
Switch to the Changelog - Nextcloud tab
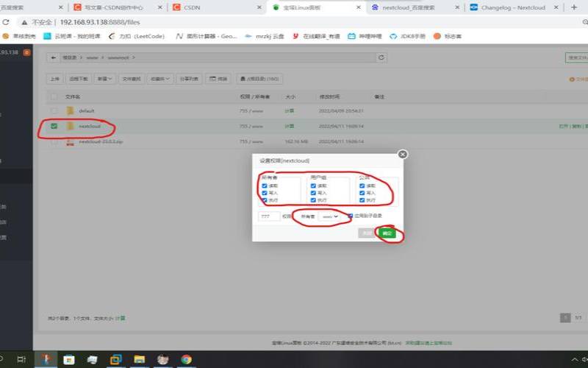click(x=514, y=7)
